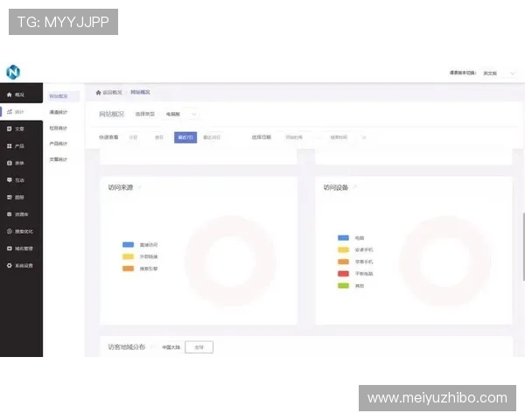
Task: Toggle the 直接访问 legend entry
Action: 140,245
